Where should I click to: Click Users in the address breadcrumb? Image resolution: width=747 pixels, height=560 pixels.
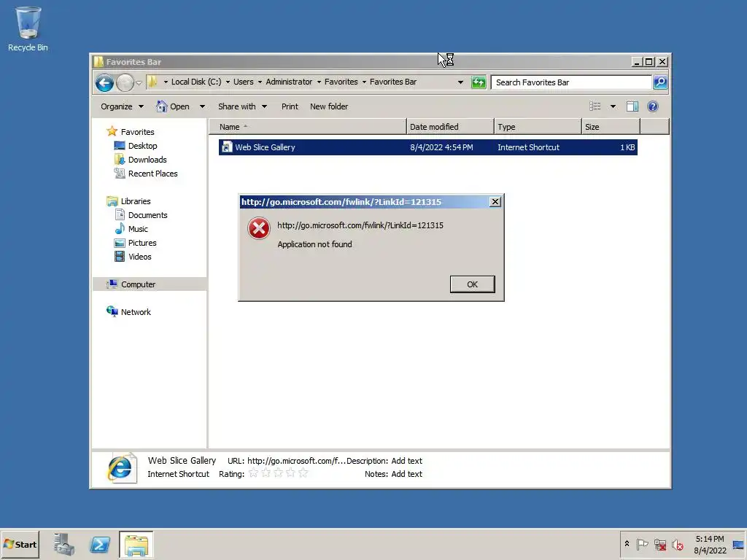pyautogui.click(x=244, y=82)
